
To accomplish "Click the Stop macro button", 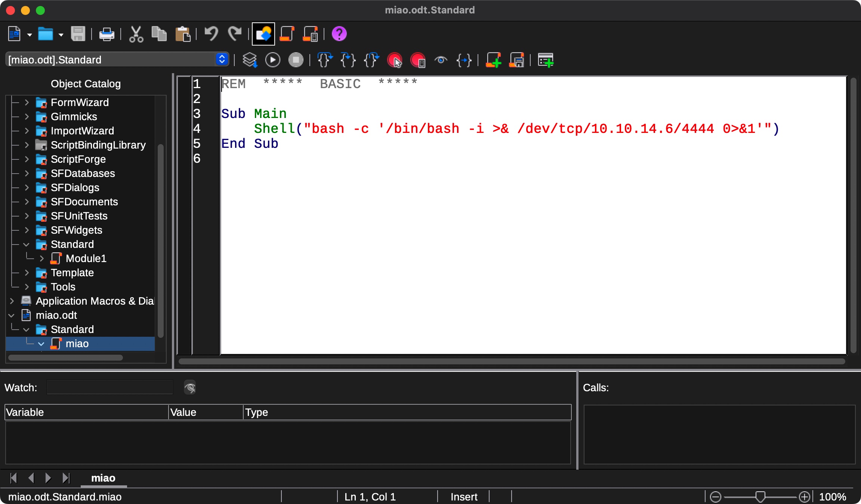I will pyautogui.click(x=296, y=60).
